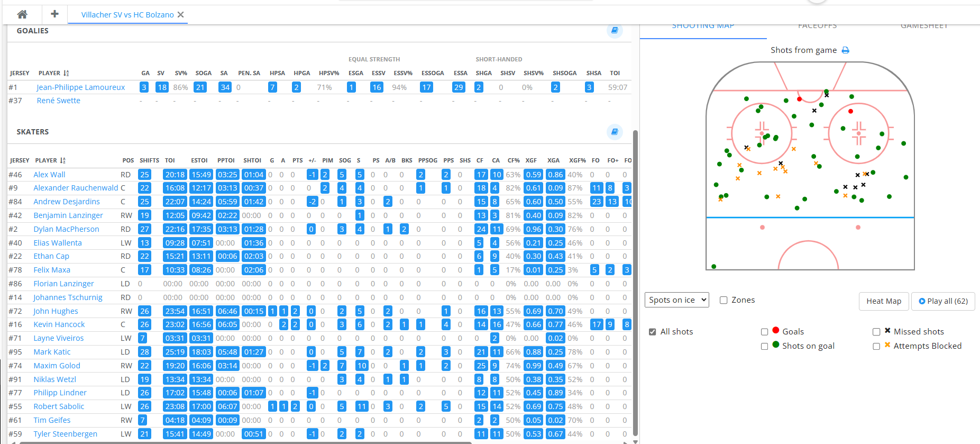The image size is (980, 444).
Task: Print the shots from game map
Action: pos(845,50)
